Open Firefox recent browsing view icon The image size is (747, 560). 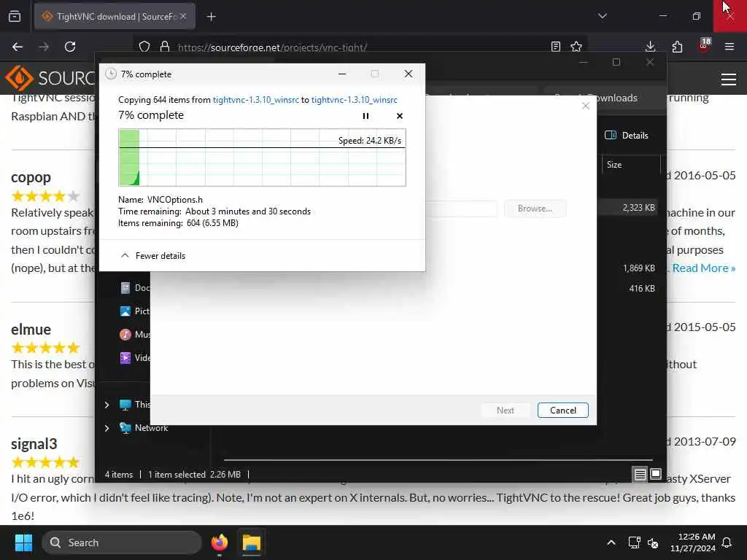click(x=15, y=16)
